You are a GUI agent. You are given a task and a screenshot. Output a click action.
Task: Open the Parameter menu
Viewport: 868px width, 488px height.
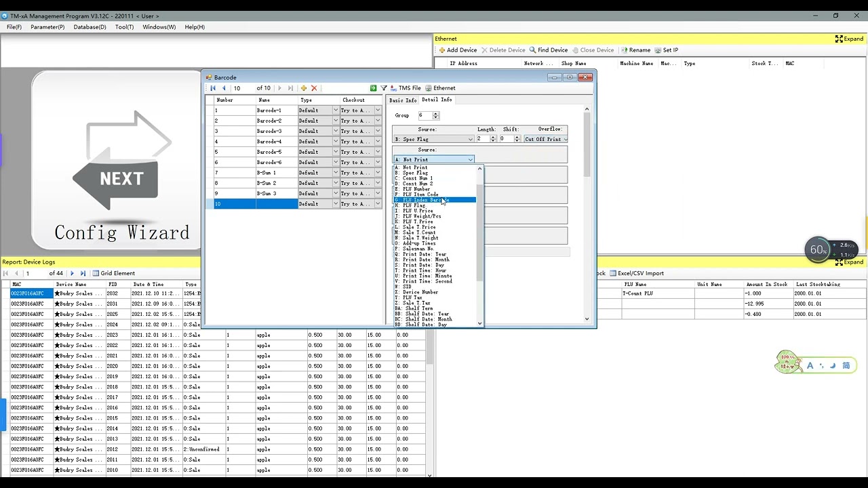[x=47, y=27]
